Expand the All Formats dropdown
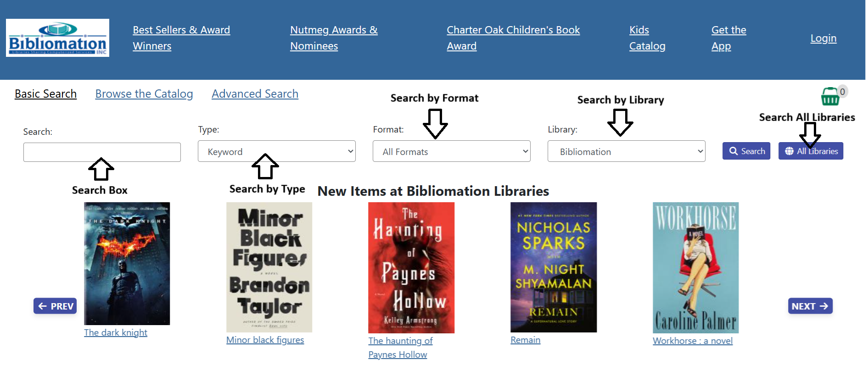 [451, 151]
